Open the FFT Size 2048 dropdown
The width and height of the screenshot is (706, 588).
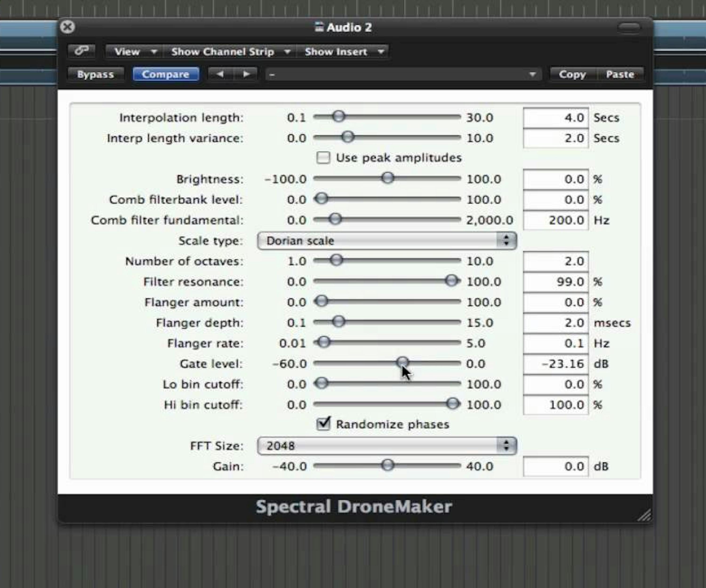tap(377, 446)
